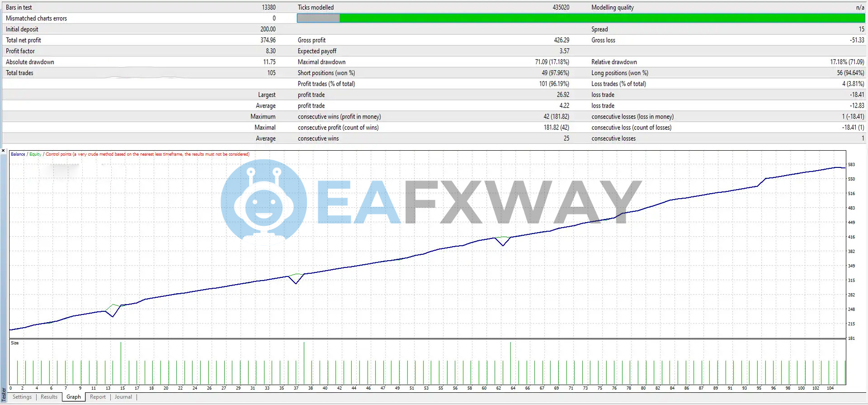Switch to the Journal tab
Image resolution: width=868 pixels, height=405 pixels.
[123, 397]
